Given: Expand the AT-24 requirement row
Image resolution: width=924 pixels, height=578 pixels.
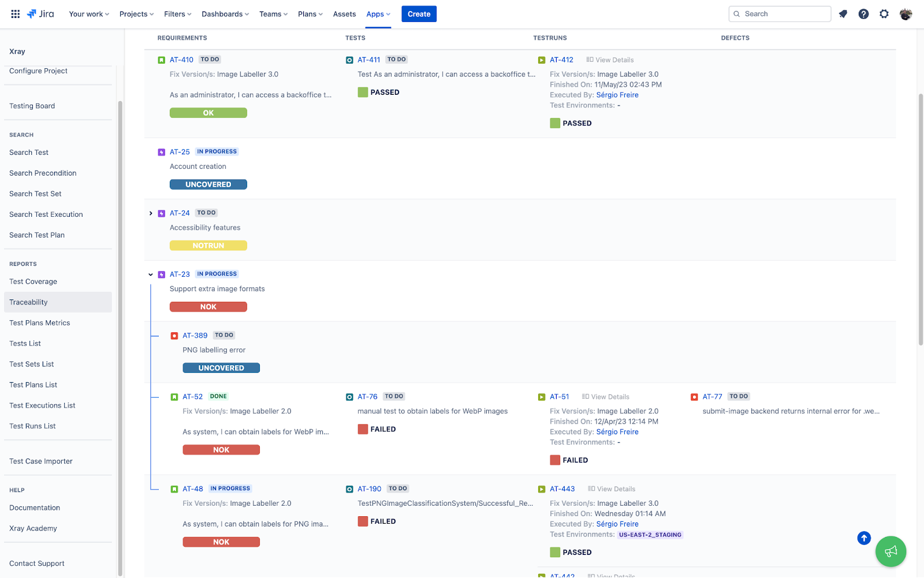Looking at the screenshot, I should coord(151,213).
